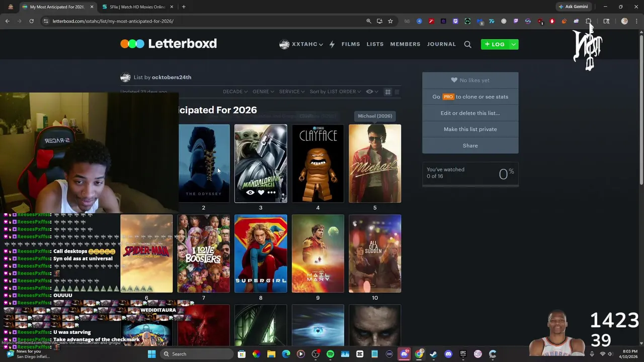This screenshot has height=362, width=644.
Task: Open the MEMBERS navigation item
Action: pos(405,44)
